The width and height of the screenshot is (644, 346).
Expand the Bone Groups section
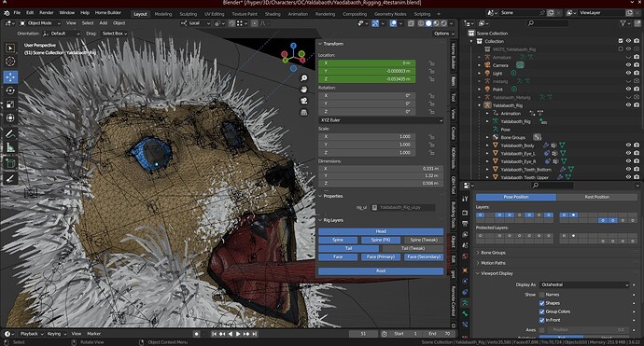click(x=493, y=253)
